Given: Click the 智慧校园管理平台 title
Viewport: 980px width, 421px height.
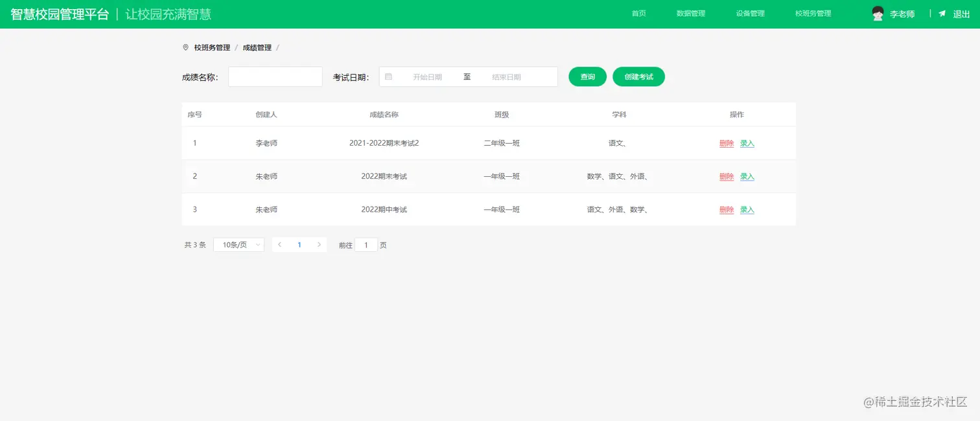Looking at the screenshot, I should [x=60, y=14].
